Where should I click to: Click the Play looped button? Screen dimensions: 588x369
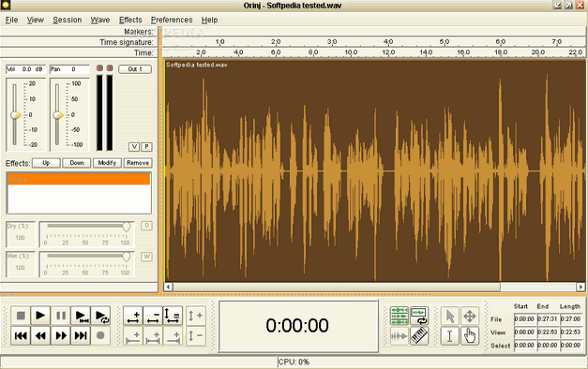(100, 316)
